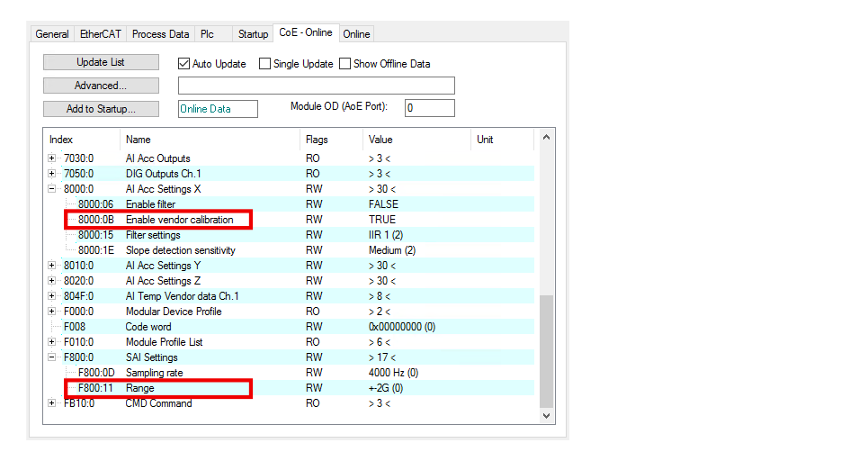Open the Online tab
The width and height of the screenshot is (868, 461).
356,34
